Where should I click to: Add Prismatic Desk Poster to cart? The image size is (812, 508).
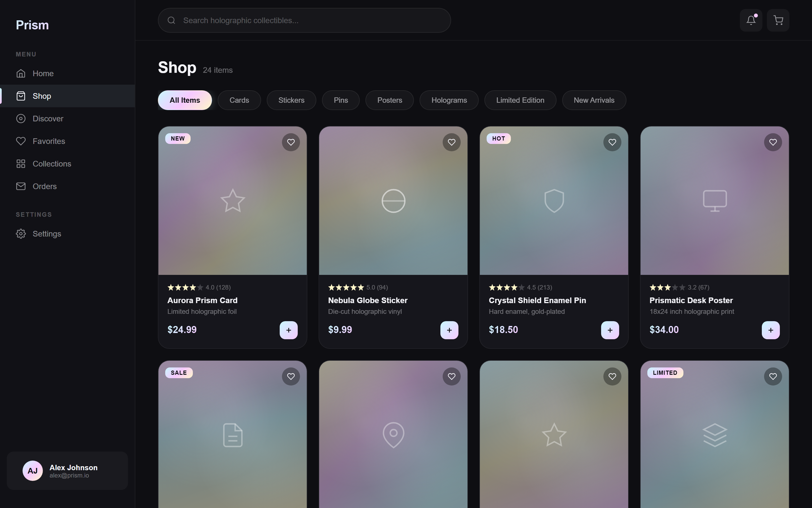771,330
